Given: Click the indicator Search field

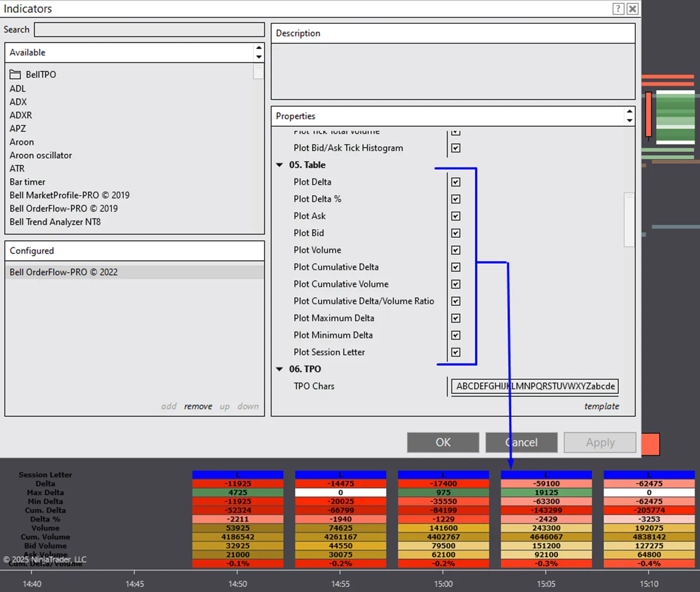Looking at the screenshot, I should click(x=149, y=30).
